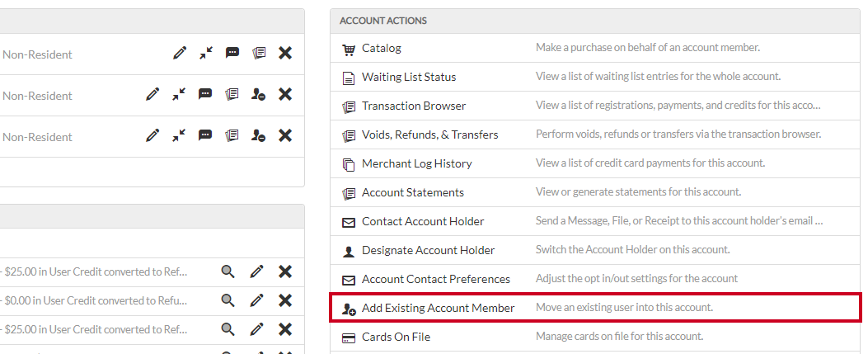The height and width of the screenshot is (354, 868).
Task: Go to Voids, Refunds, & Transfers
Action: (430, 135)
